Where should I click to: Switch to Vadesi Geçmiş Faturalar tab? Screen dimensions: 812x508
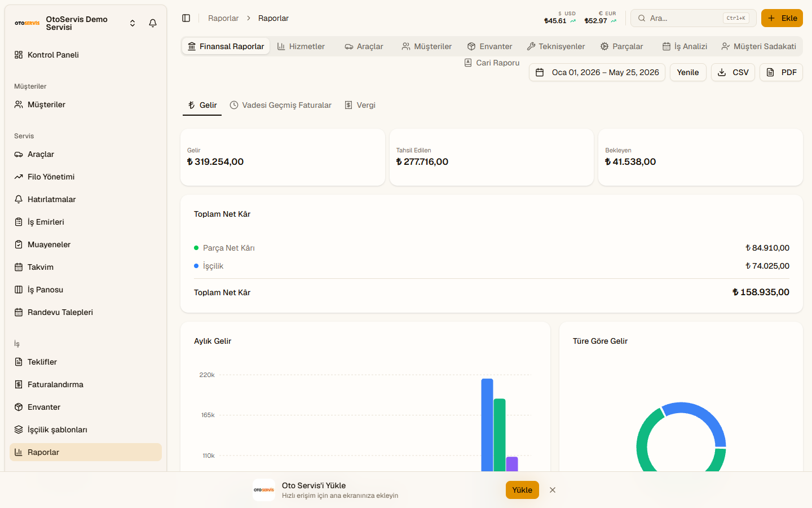pyautogui.click(x=281, y=105)
